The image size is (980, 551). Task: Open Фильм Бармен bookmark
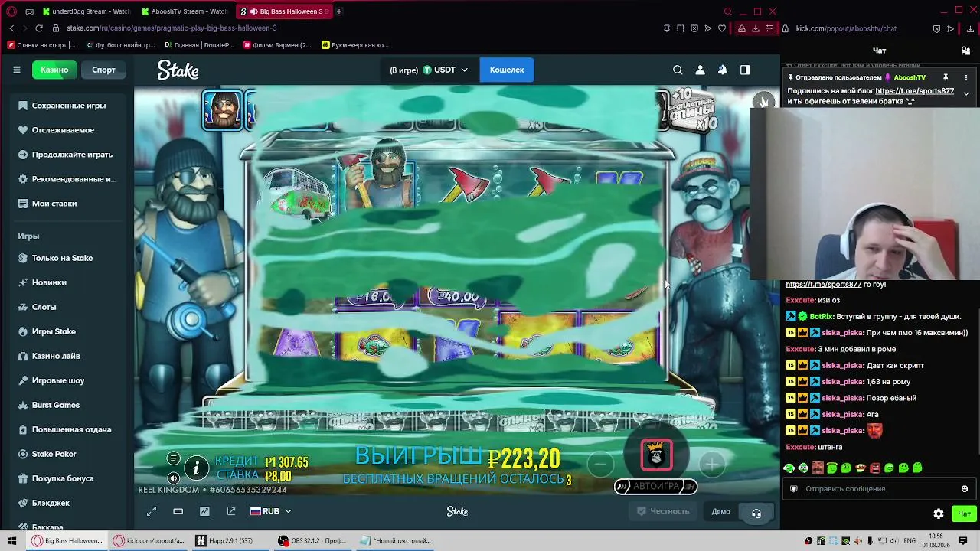[x=277, y=45]
